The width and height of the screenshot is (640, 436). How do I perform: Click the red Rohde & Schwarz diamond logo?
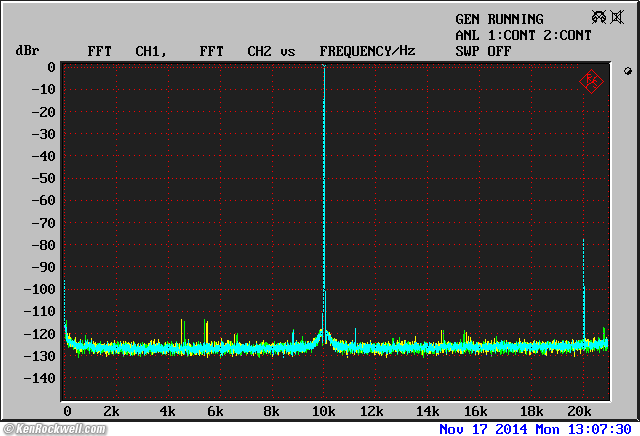tap(592, 81)
